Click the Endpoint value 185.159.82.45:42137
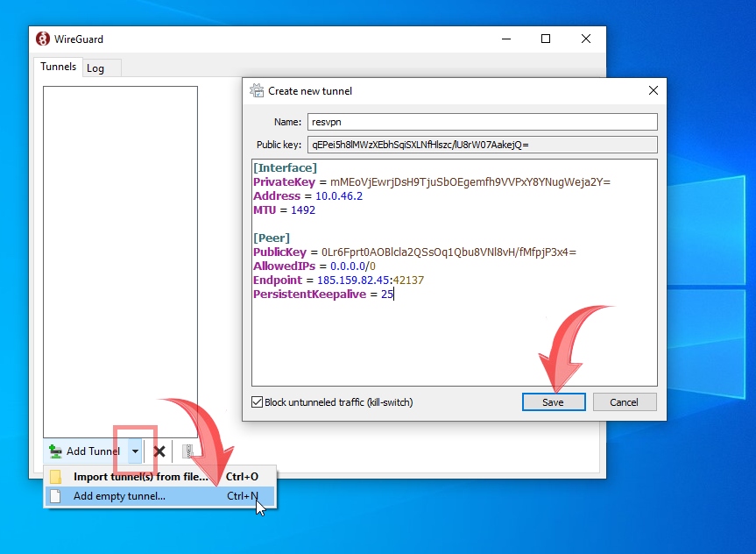Viewport: 756px width, 554px height. [371, 280]
